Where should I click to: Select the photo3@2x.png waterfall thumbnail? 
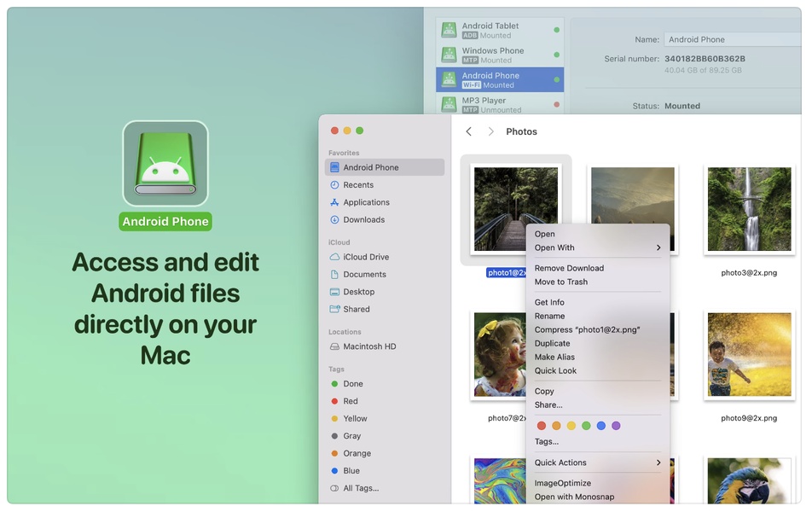pos(750,209)
